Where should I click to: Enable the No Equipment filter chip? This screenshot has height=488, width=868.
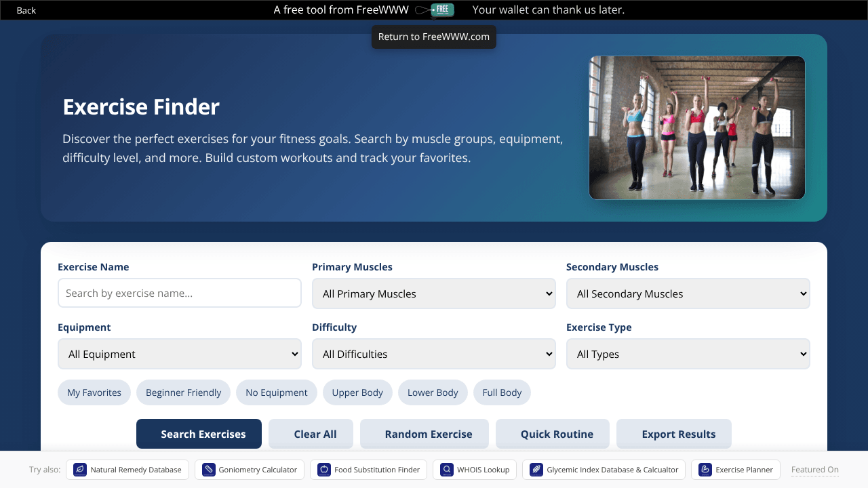(277, 392)
